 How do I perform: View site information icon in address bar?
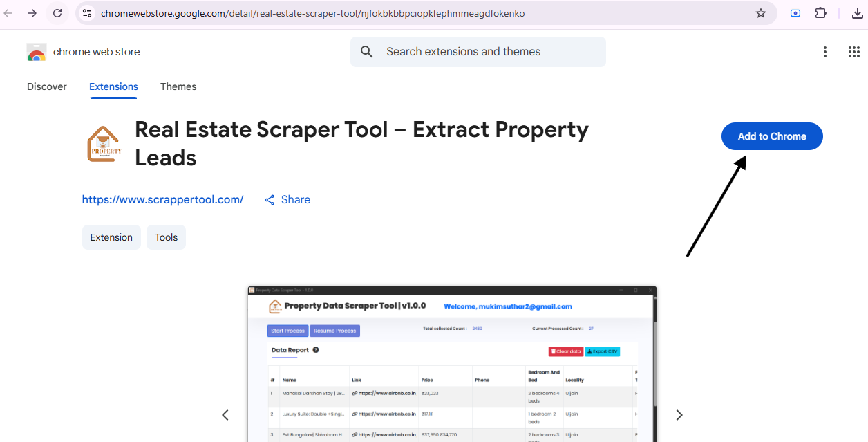click(x=86, y=13)
